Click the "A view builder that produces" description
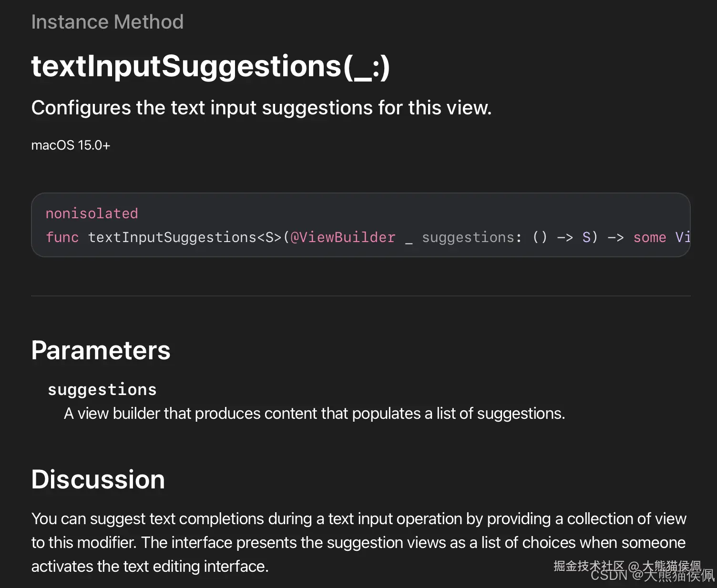This screenshot has width=717, height=588. click(x=314, y=414)
